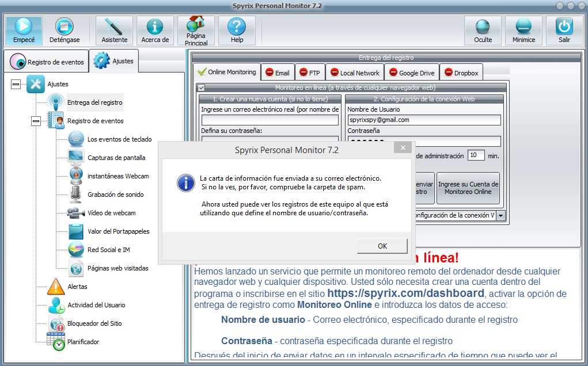Collapse Registro de eventos tree node
Image resolution: width=588 pixels, height=366 pixels.
[x=36, y=121]
